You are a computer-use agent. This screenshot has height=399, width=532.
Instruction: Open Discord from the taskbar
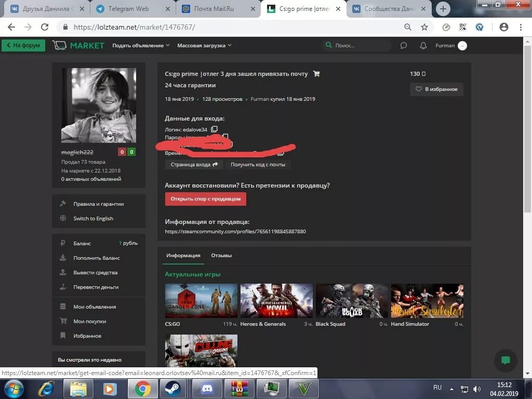(x=207, y=389)
